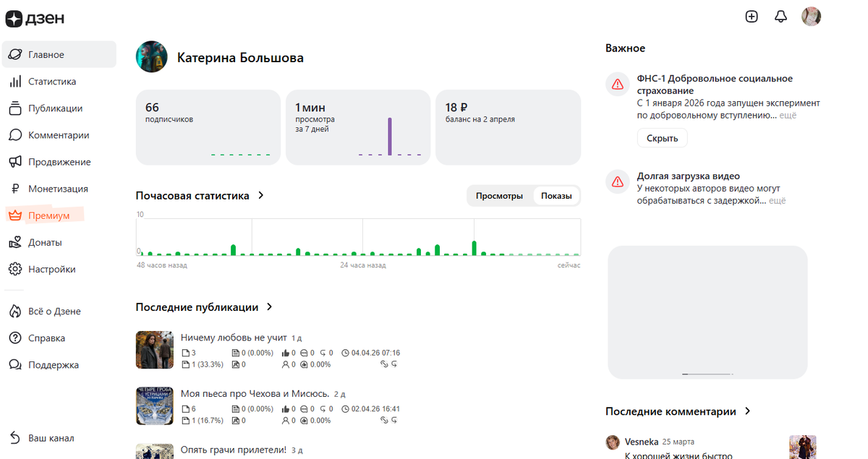
Task: Open Ваш канал link text
Action: (x=51, y=438)
